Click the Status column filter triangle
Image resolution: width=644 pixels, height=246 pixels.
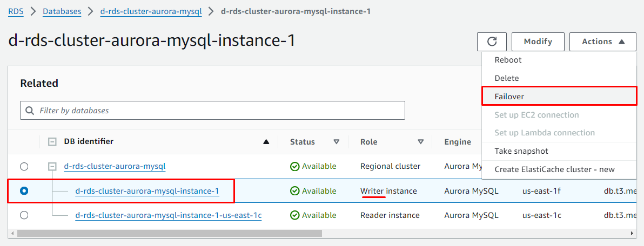tap(337, 142)
